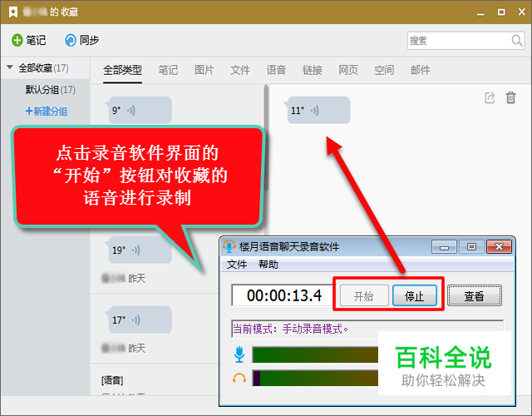
Task: Click the bookmark icon in favorites title bar
Action: (x=13, y=12)
